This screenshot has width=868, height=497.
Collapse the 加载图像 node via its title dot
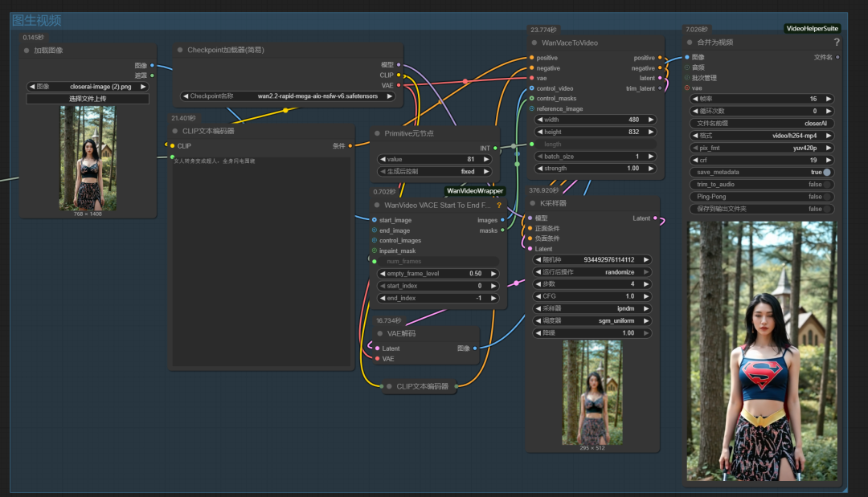click(27, 51)
